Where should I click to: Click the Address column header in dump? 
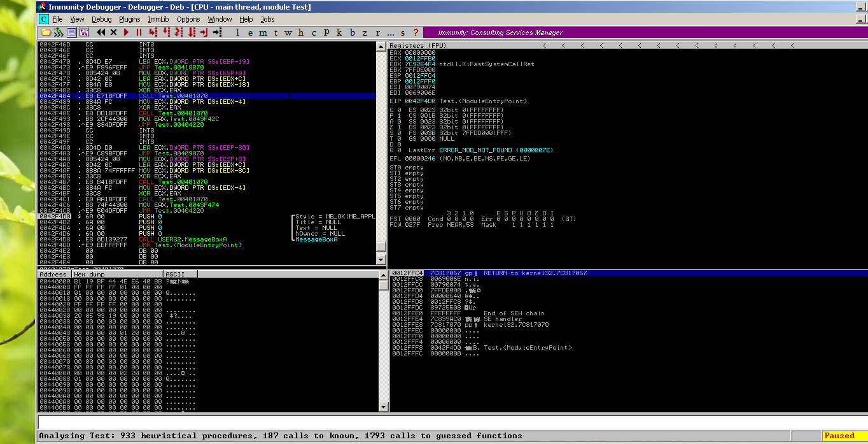coord(55,274)
